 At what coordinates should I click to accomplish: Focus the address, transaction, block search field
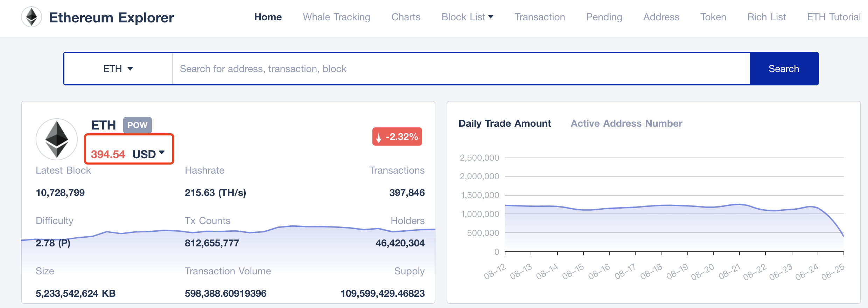(x=461, y=69)
